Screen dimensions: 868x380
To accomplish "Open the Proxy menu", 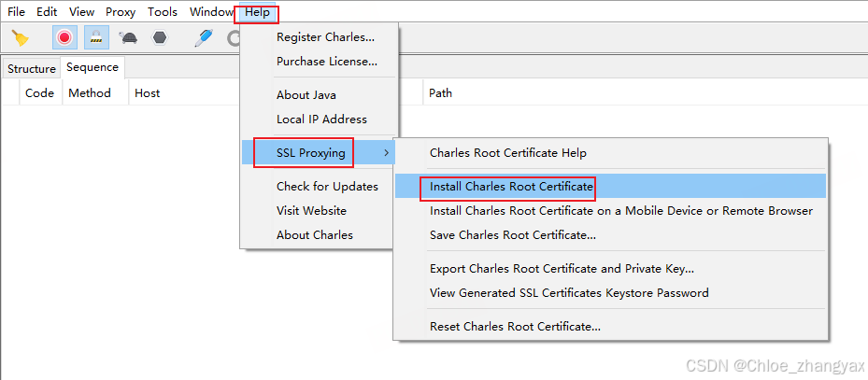I will (x=121, y=11).
